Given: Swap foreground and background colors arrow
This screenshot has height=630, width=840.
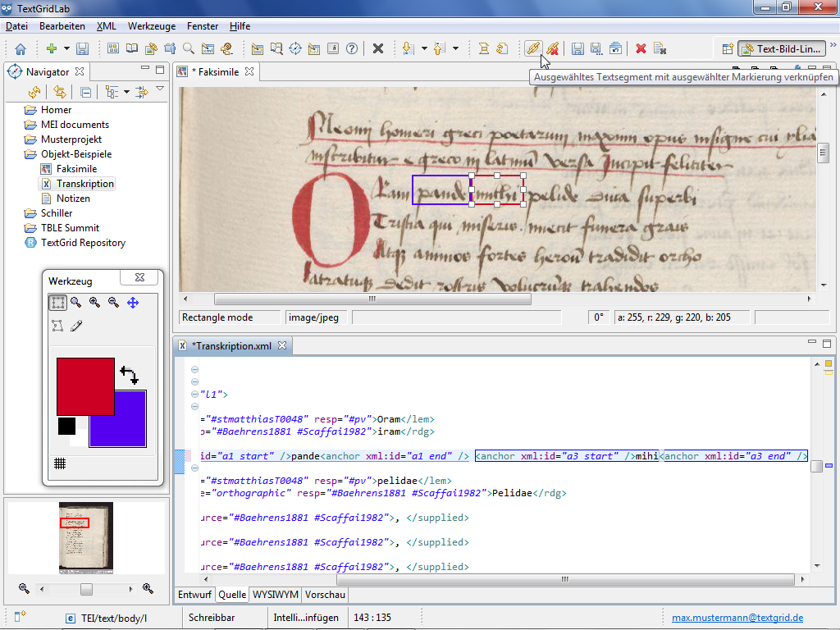Looking at the screenshot, I should 129,376.
